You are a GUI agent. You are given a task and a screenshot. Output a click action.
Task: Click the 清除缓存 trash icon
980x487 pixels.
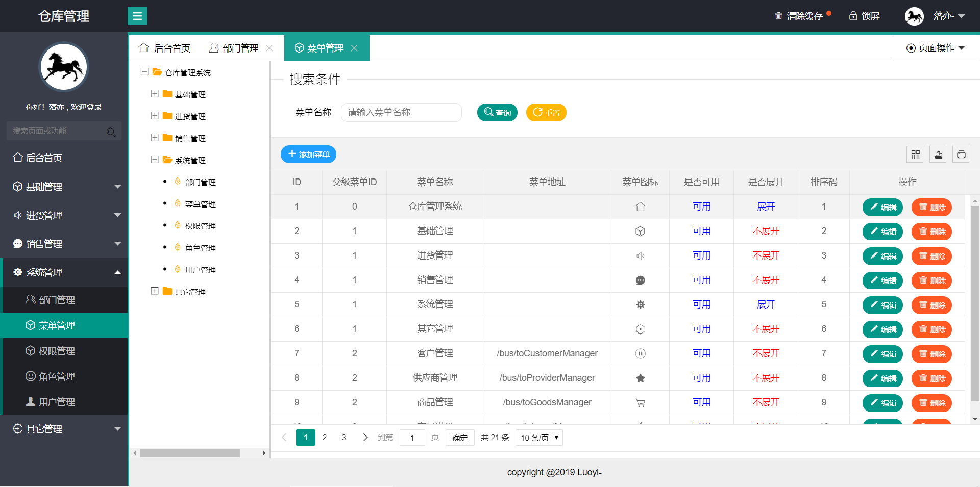(x=777, y=16)
